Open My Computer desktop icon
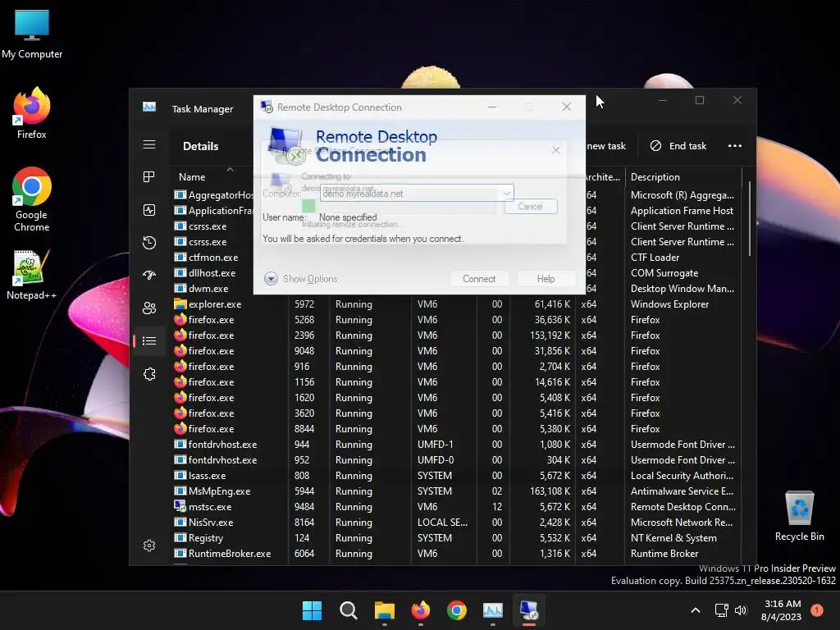The width and height of the screenshot is (840, 630). click(32, 34)
